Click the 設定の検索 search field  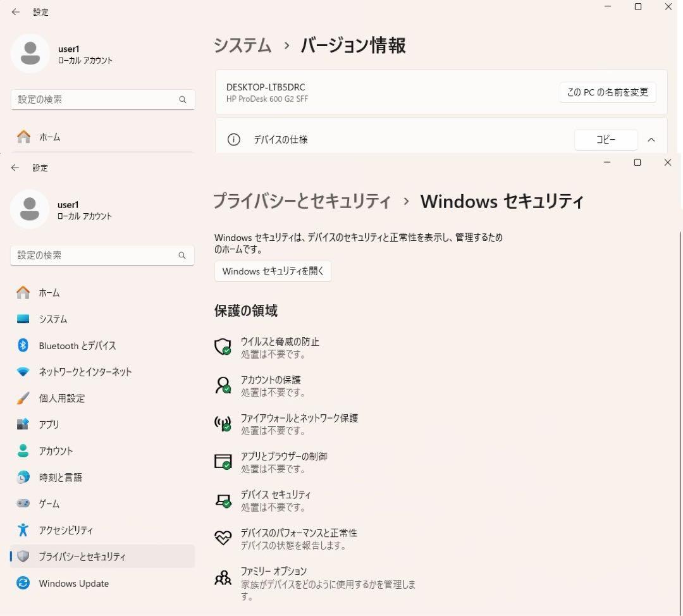[102, 256]
